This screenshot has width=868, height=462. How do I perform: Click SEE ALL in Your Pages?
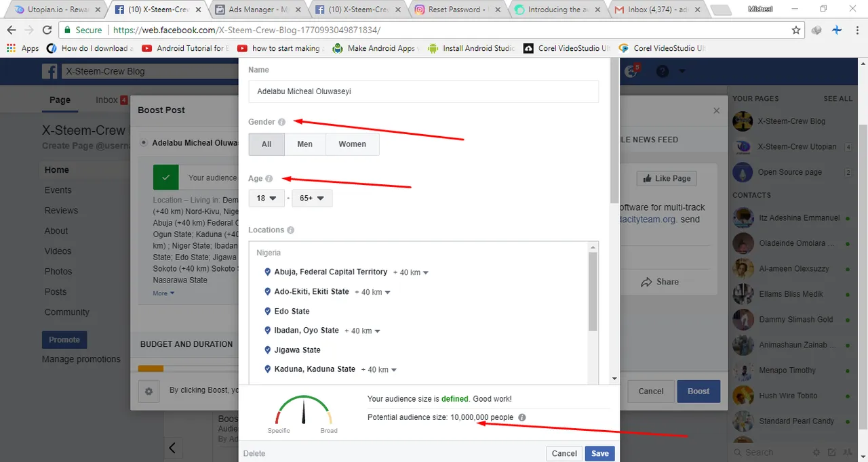click(837, 99)
